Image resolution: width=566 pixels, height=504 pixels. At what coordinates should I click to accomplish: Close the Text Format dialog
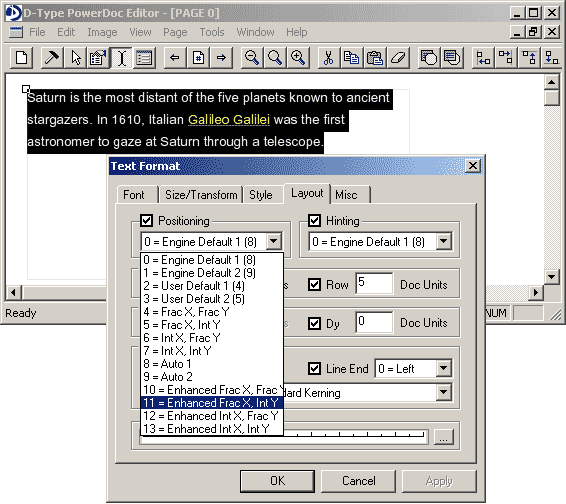pyautogui.click(x=473, y=166)
